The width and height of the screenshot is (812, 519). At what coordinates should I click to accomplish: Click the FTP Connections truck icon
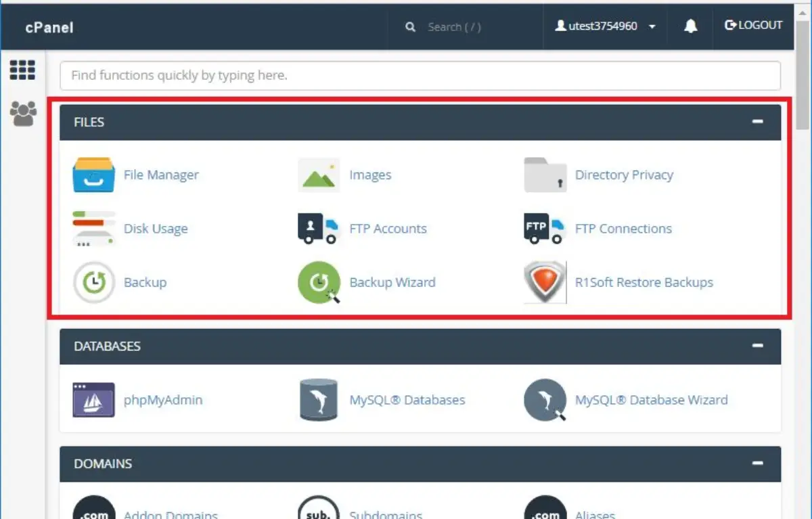point(545,229)
